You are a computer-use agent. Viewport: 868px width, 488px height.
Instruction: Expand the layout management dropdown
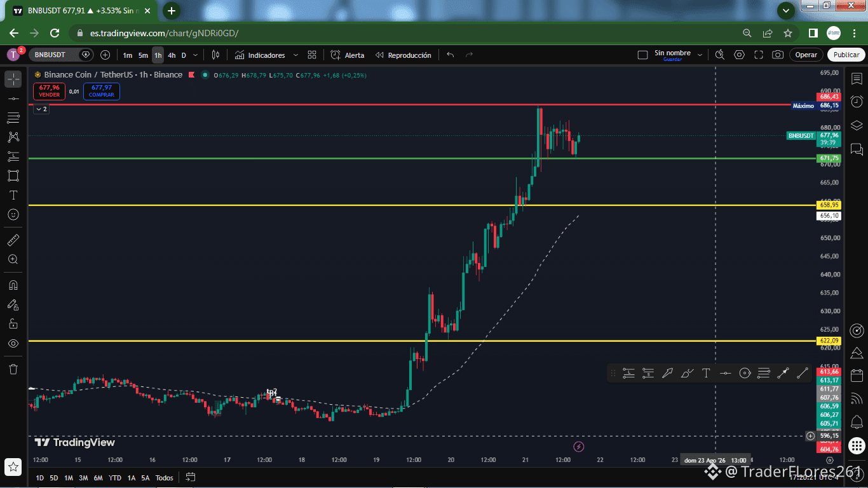(700, 55)
